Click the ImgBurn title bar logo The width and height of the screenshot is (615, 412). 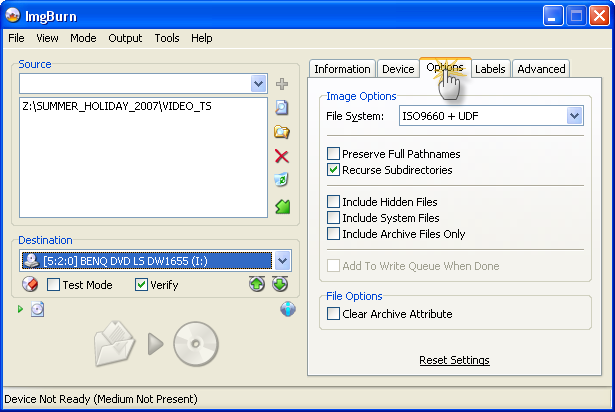pos(13,15)
